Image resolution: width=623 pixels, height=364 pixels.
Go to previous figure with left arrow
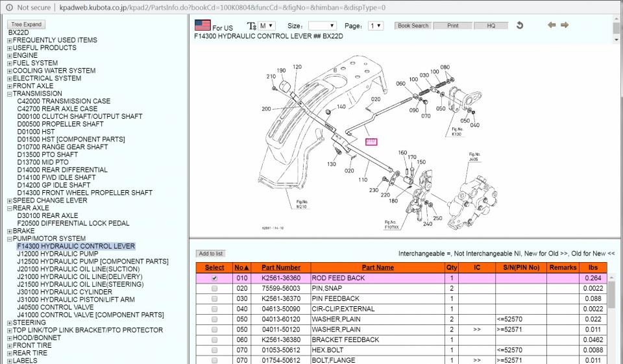tap(552, 25)
